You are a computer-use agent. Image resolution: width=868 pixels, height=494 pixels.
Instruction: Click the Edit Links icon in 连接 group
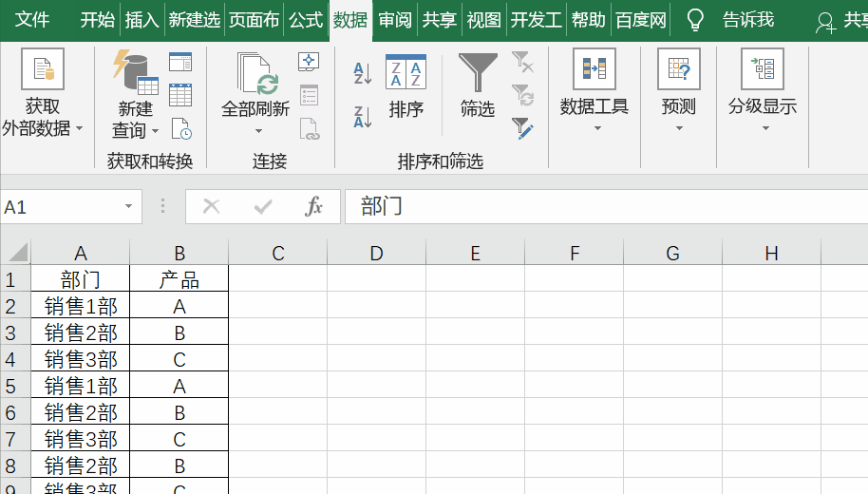pos(310,129)
